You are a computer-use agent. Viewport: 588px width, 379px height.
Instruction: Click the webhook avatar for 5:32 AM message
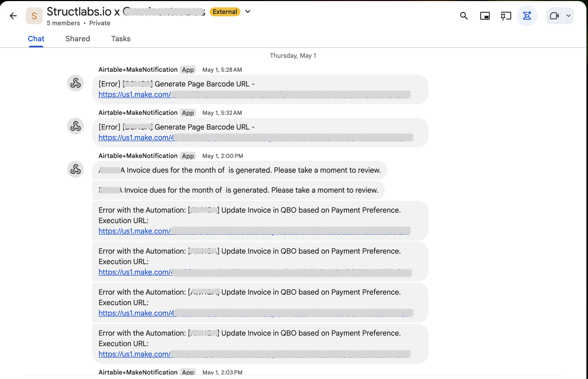tap(76, 126)
